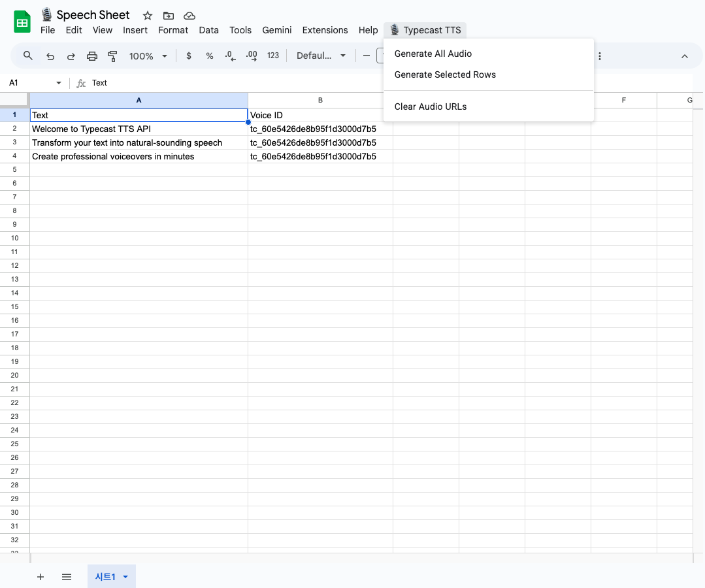Redo the last action
The image size is (705, 588).
tap(71, 56)
